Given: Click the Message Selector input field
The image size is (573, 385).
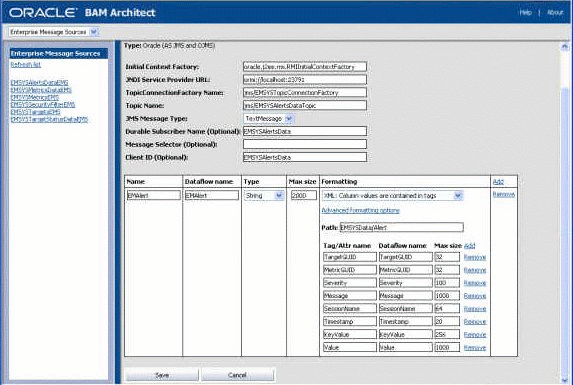Looking at the screenshot, I should [x=305, y=144].
